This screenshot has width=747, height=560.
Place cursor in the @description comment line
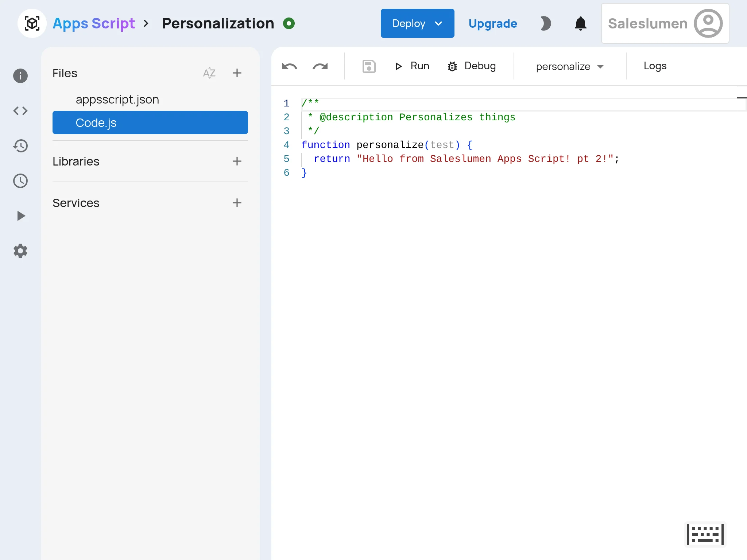[x=411, y=117]
